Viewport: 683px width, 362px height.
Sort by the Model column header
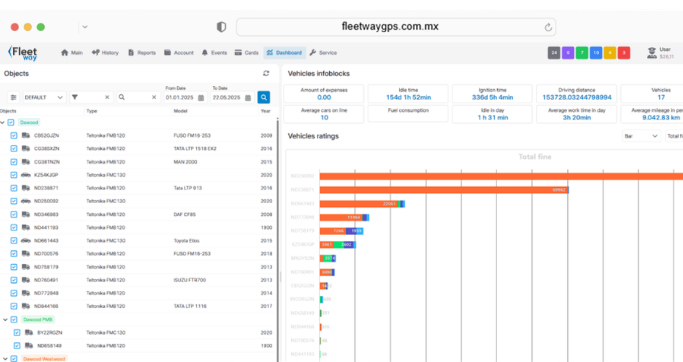click(180, 111)
